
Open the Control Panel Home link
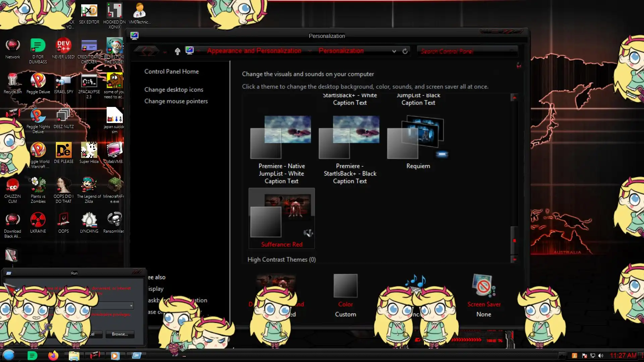171,71
